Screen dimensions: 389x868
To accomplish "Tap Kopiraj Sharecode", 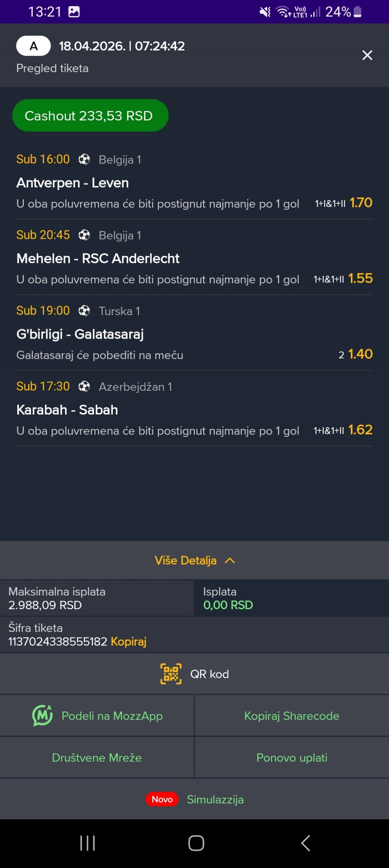I will pos(292,716).
